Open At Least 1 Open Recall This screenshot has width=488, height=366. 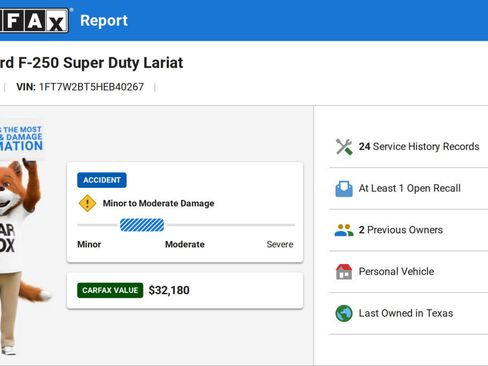(409, 189)
